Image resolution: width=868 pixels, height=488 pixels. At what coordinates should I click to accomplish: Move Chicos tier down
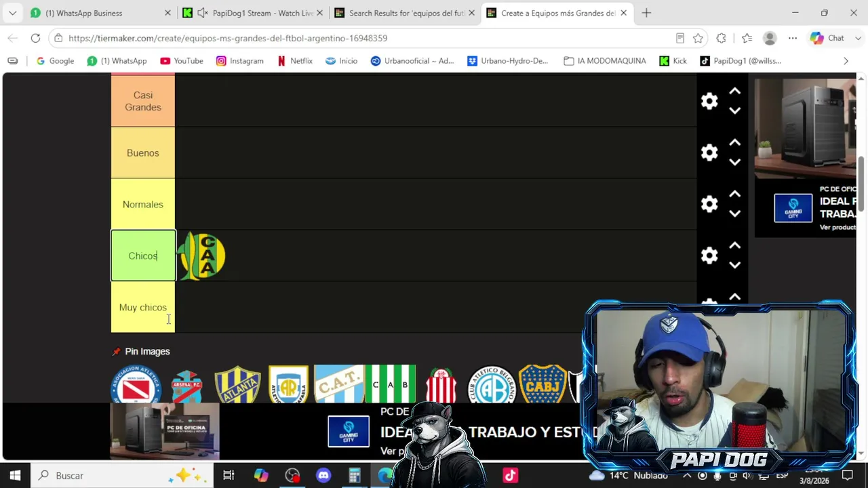click(x=734, y=265)
